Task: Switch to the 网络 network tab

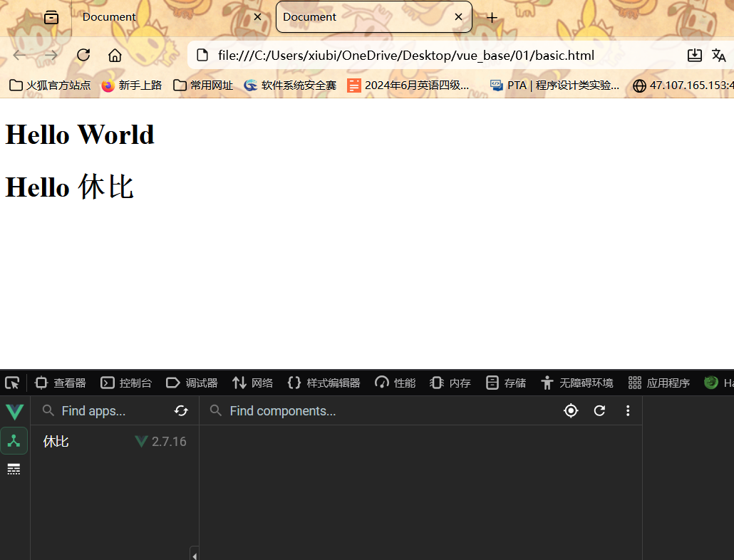Action: 253,383
